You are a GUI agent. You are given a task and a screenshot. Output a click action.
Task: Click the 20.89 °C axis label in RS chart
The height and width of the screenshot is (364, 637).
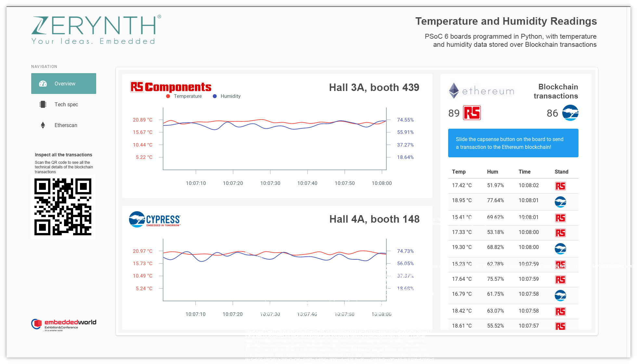[143, 120]
